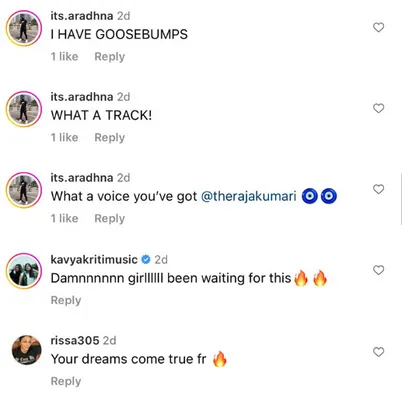The width and height of the screenshot is (402, 401).
Task: Reply to rissa305's comment
Action: (x=66, y=381)
